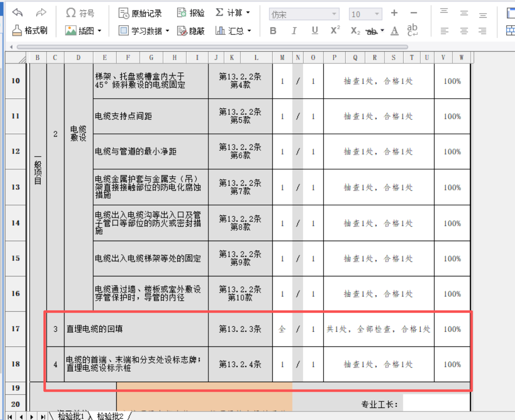Align text left in the bottom row
The width and height of the screenshot is (515, 420).
(445, 31)
